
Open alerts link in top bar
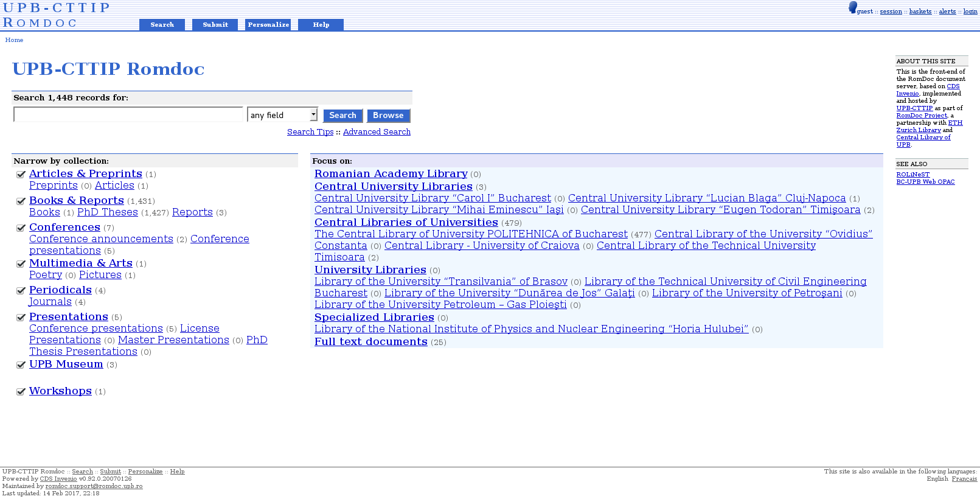(x=947, y=12)
